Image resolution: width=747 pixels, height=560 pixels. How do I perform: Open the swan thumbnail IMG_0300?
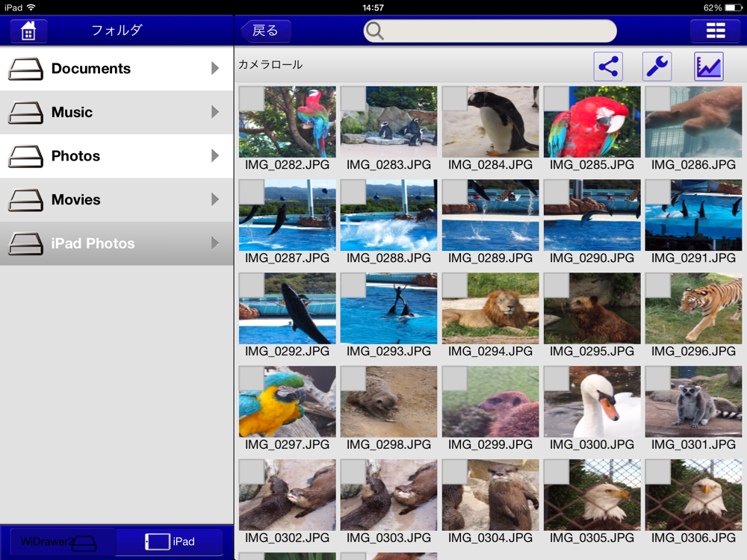pyautogui.click(x=592, y=402)
